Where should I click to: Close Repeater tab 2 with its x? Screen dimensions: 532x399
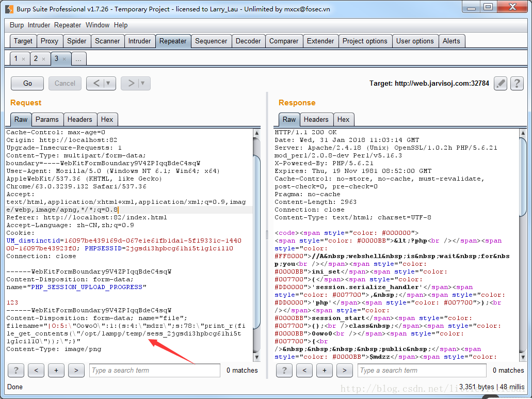[x=43, y=59]
